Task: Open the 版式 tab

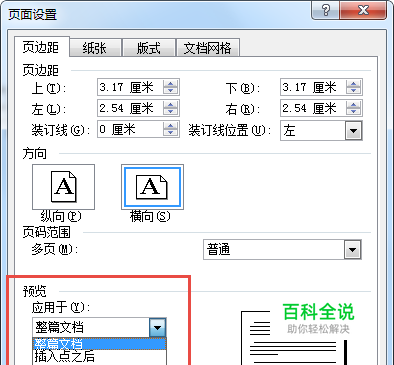Action: point(148,48)
